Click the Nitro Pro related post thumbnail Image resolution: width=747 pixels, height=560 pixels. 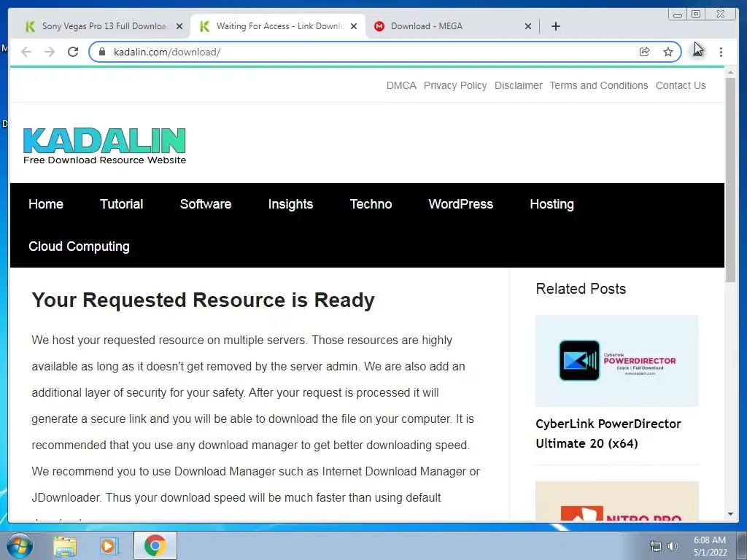click(617, 501)
